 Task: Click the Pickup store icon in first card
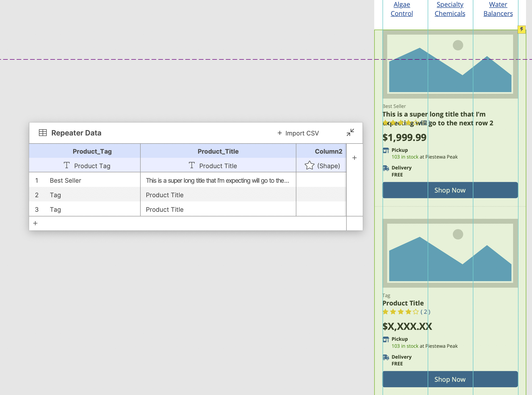[386, 150]
